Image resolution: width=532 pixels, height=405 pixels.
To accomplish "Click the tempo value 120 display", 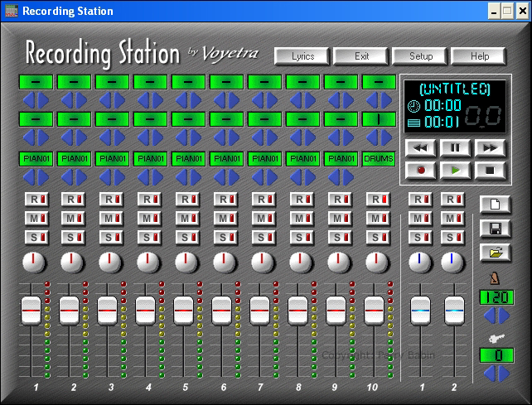I will (496, 297).
